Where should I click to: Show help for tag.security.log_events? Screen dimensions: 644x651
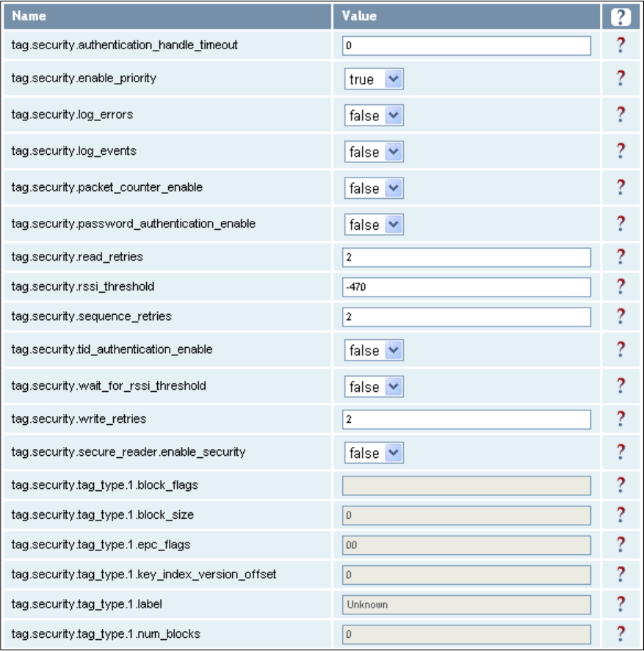pos(621,150)
